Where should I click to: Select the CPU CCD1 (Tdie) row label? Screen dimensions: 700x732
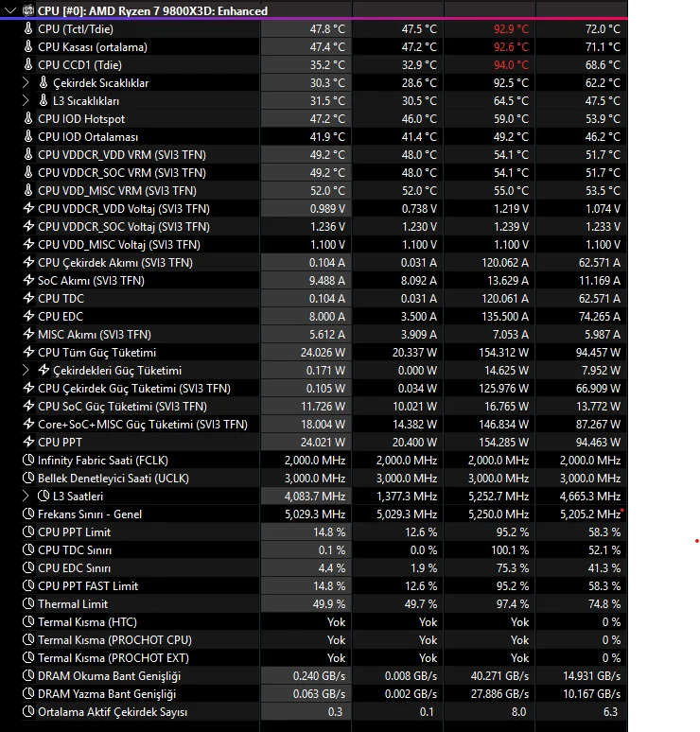pyautogui.click(x=79, y=65)
